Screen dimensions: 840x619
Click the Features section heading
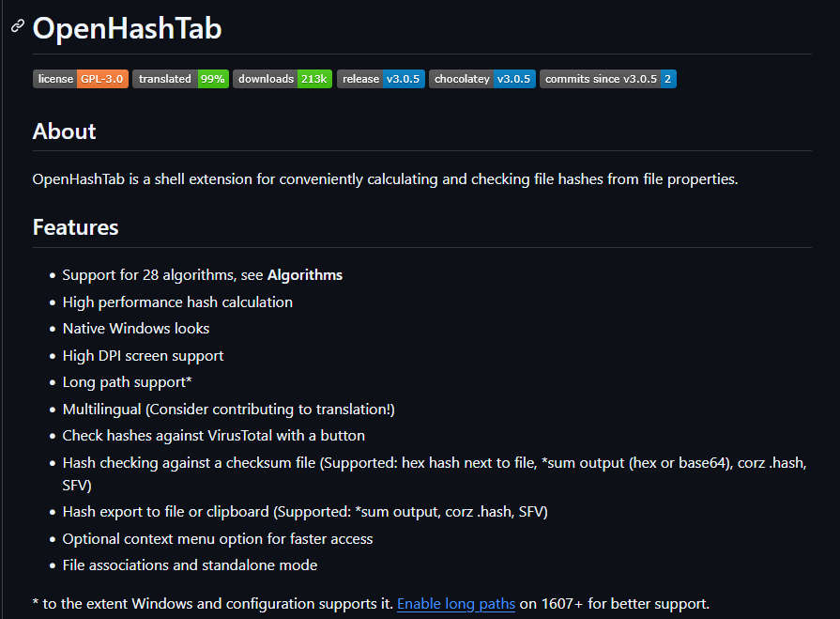pos(76,227)
